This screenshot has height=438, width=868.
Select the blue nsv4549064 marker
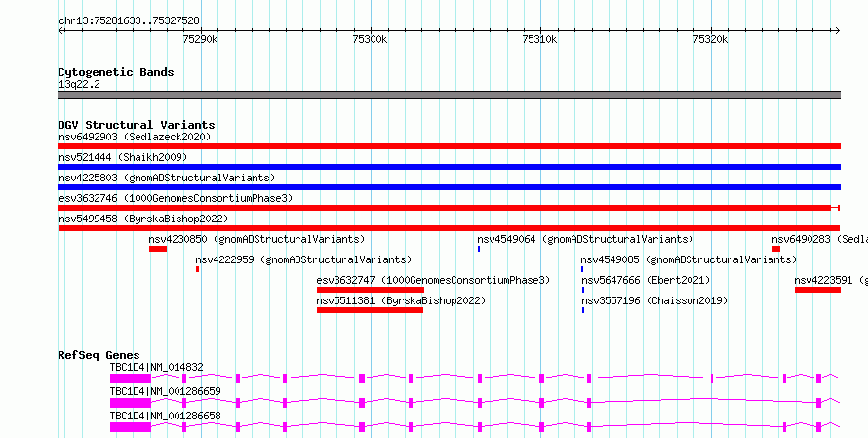click(x=479, y=249)
